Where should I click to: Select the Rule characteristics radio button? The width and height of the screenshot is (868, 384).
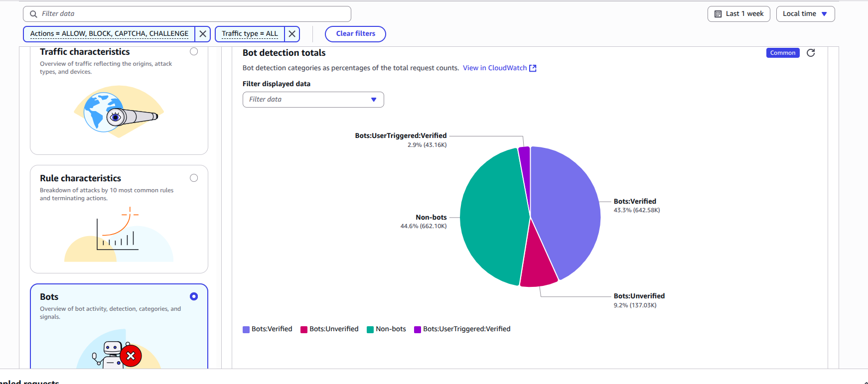[194, 178]
